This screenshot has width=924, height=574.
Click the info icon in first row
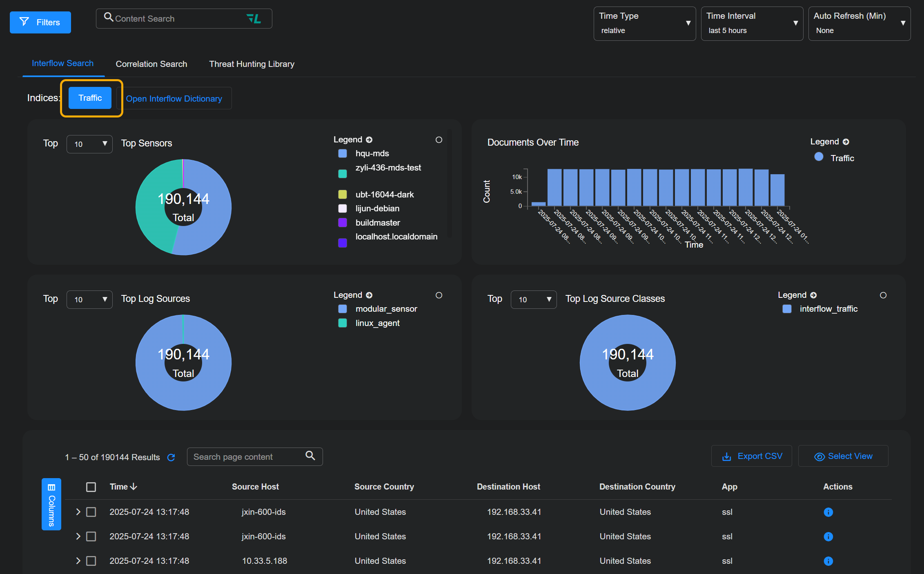click(828, 512)
